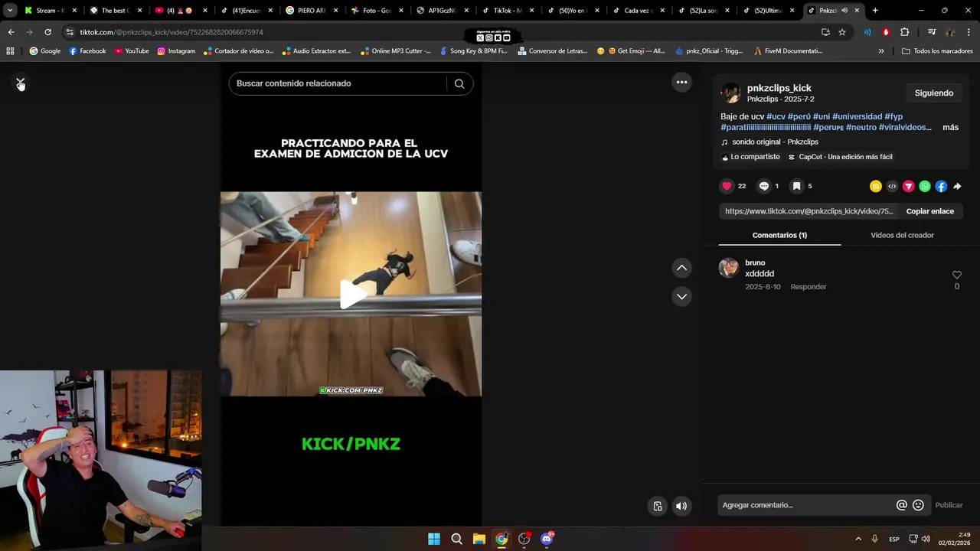Screen dimensions: 980x551
Task: Open the #ucv hashtag
Action: click(x=776, y=116)
